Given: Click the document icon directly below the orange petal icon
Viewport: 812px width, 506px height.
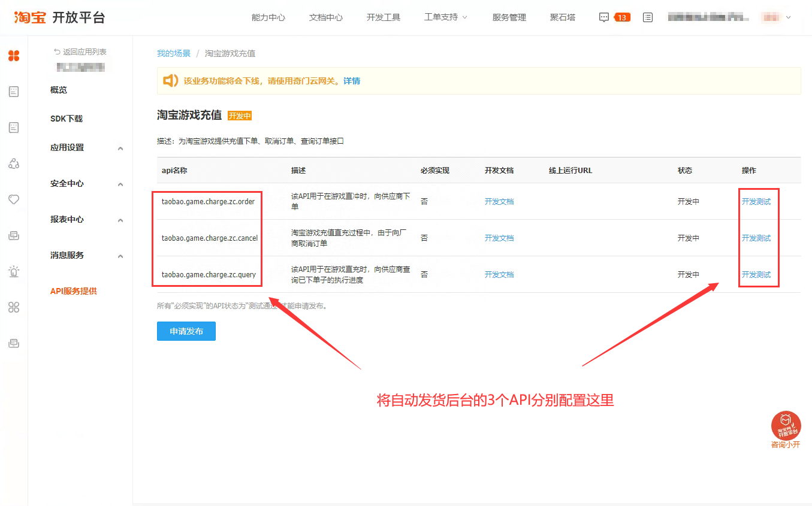Looking at the screenshot, I should [x=14, y=92].
